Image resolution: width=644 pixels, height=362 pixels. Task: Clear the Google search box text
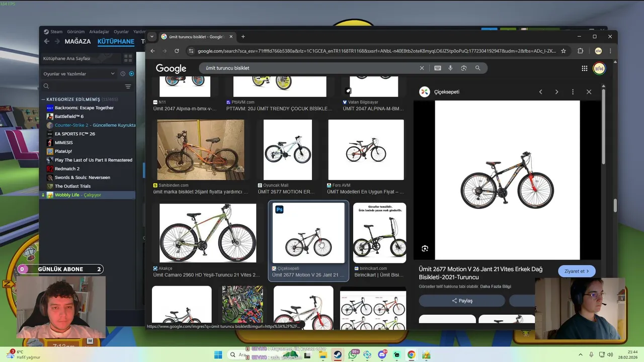coord(422,68)
